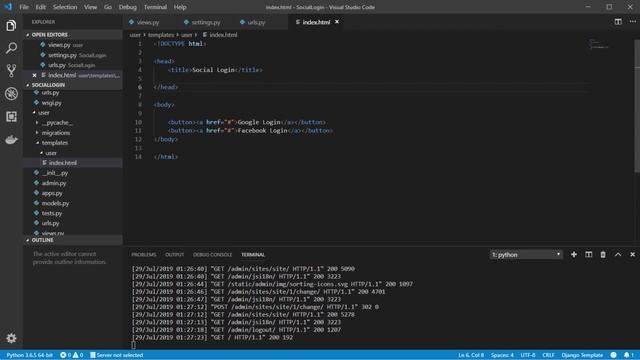Image resolution: width=640 pixels, height=360 pixels.
Task: Show errors and warnings count
Action: pos(72,355)
